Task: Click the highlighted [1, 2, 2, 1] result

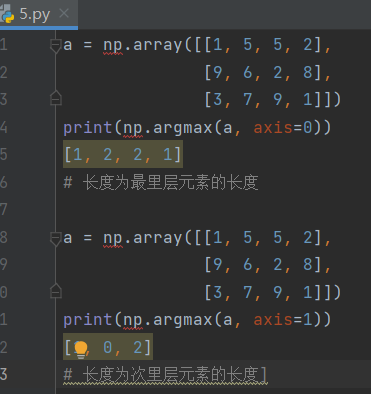Action: (123, 154)
